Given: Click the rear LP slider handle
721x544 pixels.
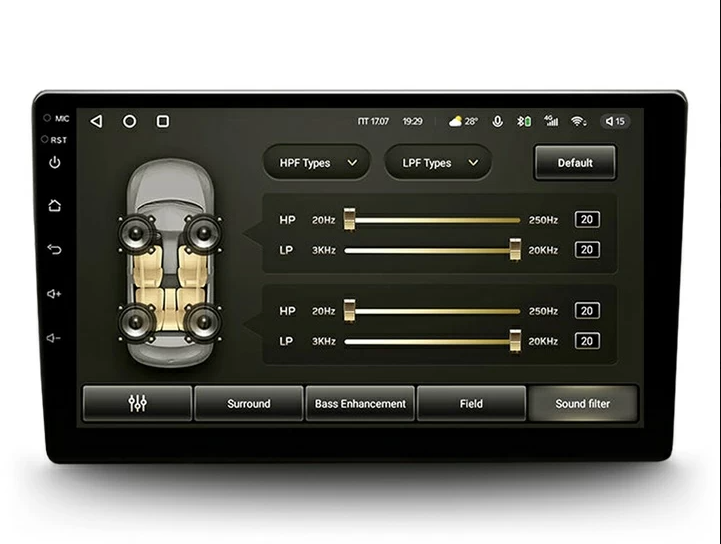Looking at the screenshot, I should point(515,341).
